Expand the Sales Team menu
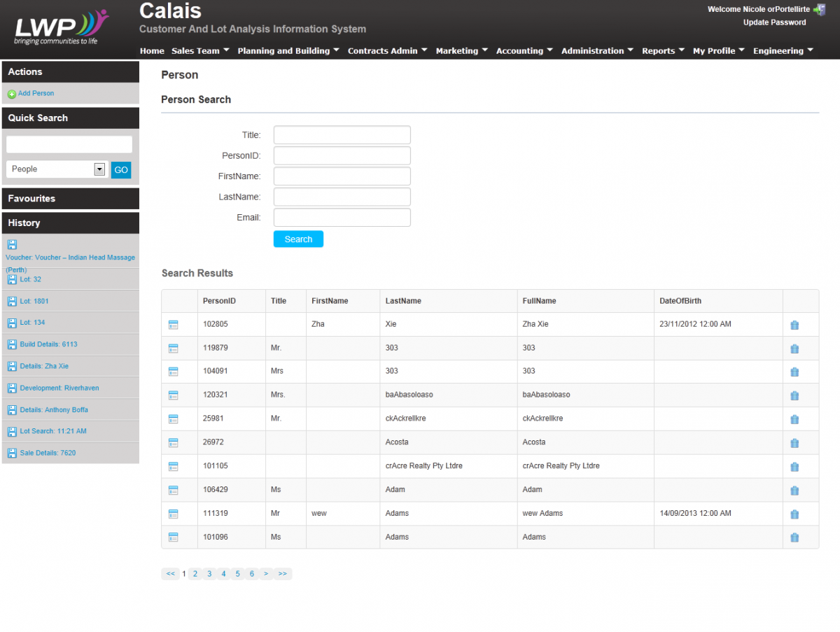Image resolution: width=840 pixels, height=632 pixels. pos(200,51)
